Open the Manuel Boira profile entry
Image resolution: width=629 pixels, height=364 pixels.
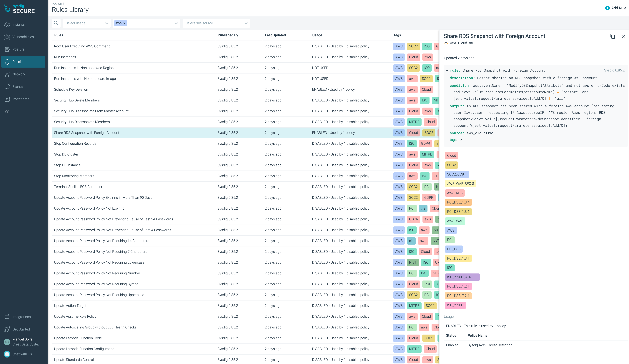pyautogui.click(x=22, y=341)
